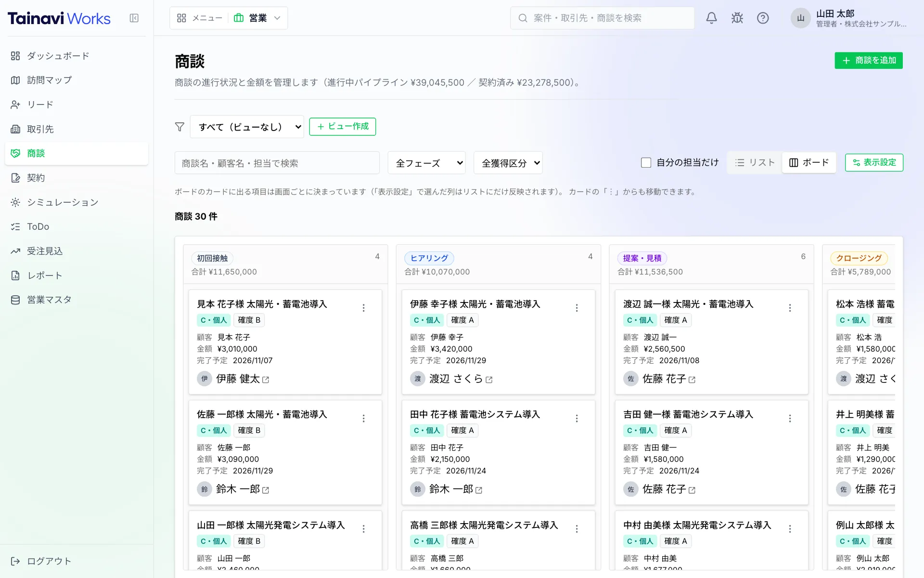
Task: Switch to リスト view
Action: [755, 163]
